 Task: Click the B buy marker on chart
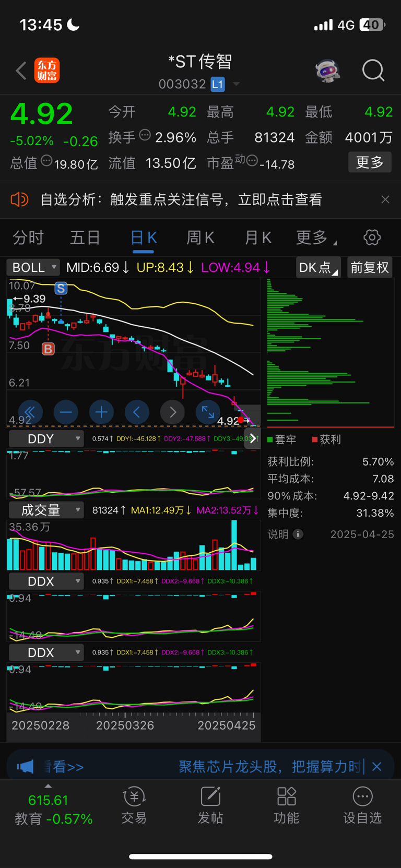click(x=48, y=349)
